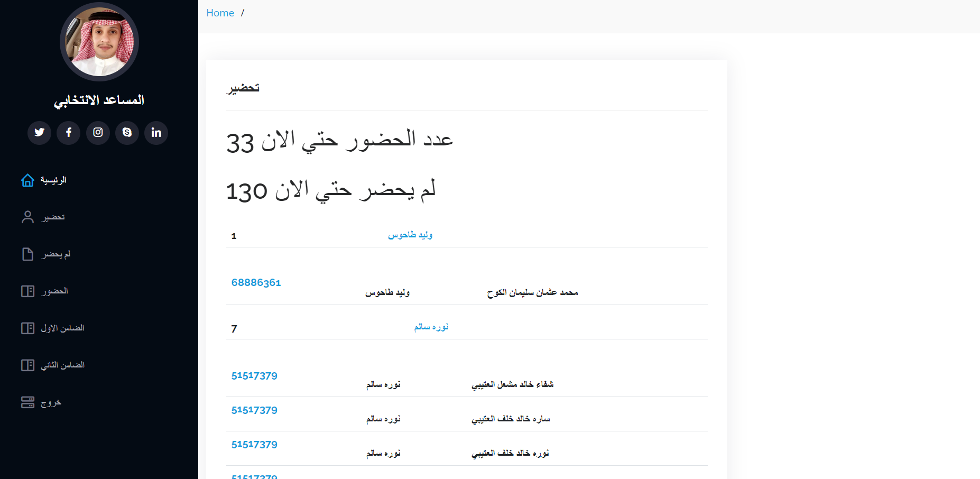Click the home icon beside الرئيسية
Viewport: 980px width, 479px height.
[27, 180]
